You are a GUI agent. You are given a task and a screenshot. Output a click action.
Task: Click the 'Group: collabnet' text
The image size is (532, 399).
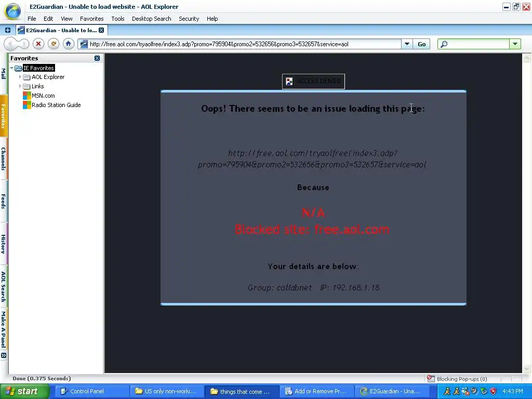pos(280,288)
